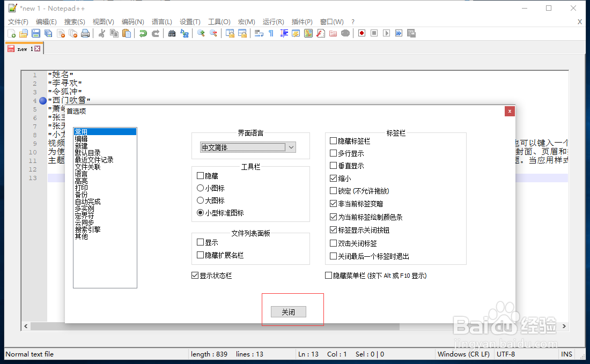Click the Replace toolbar icon
Image resolution: width=590 pixels, height=364 pixels.
[185, 33]
